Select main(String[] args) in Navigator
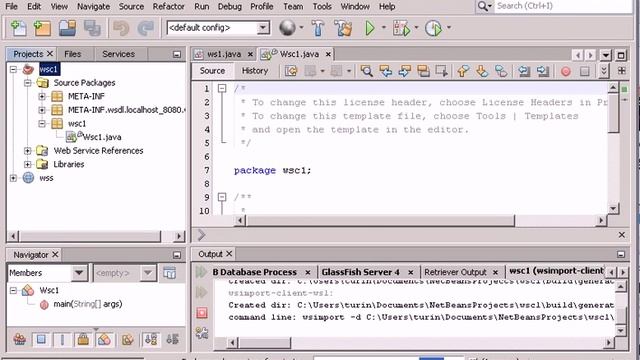 point(88,304)
